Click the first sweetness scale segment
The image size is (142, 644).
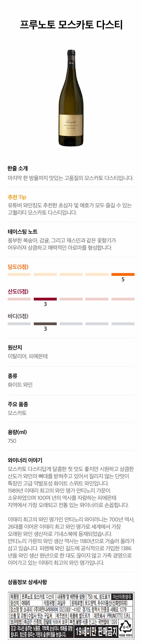point(19,274)
